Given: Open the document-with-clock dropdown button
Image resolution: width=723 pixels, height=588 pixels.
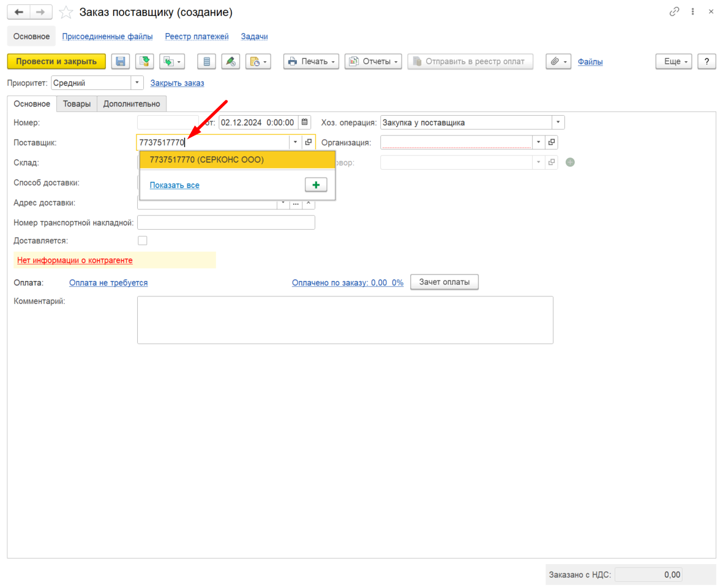Looking at the screenshot, I should click(258, 61).
